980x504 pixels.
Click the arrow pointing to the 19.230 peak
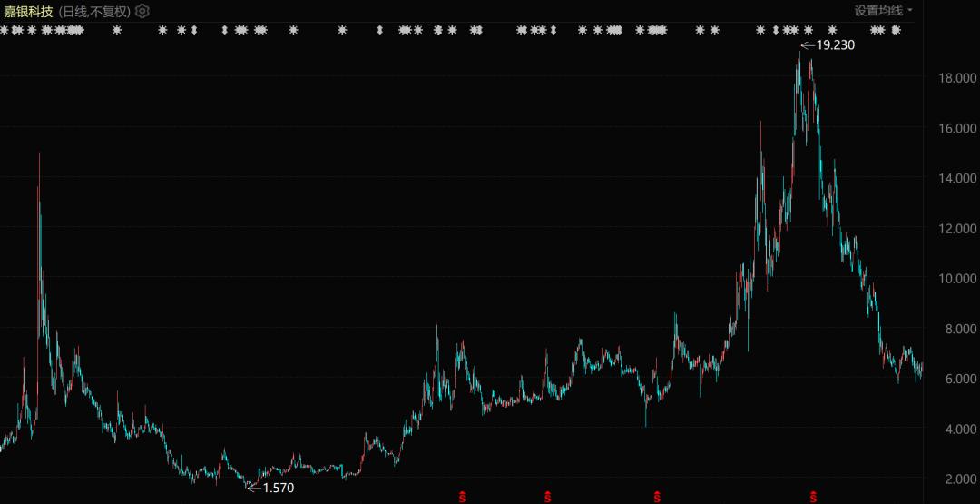(x=808, y=45)
